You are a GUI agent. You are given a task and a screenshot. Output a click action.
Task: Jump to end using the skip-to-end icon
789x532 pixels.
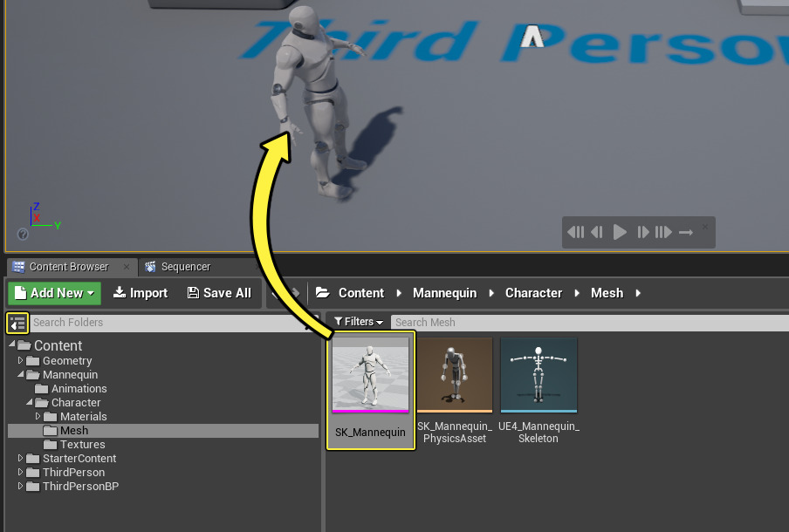pos(664,232)
